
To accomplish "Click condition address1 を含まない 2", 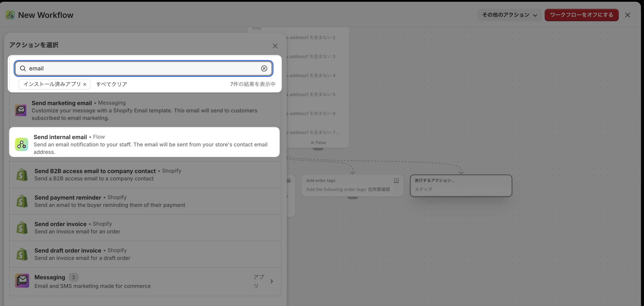I will pos(311,38).
